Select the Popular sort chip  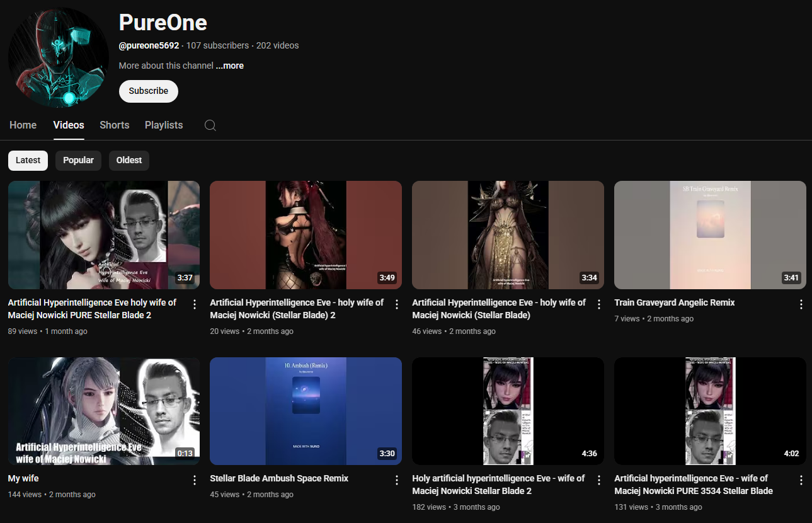(78, 160)
